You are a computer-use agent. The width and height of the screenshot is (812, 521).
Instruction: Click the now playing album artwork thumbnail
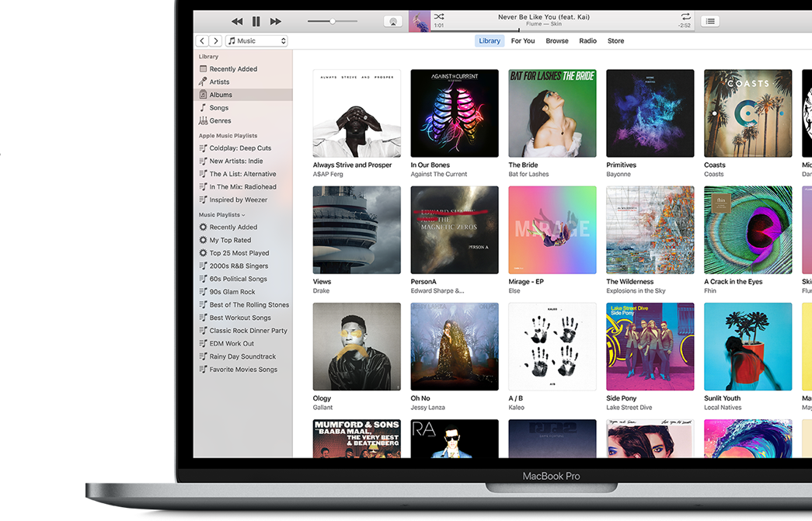pos(420,21)
